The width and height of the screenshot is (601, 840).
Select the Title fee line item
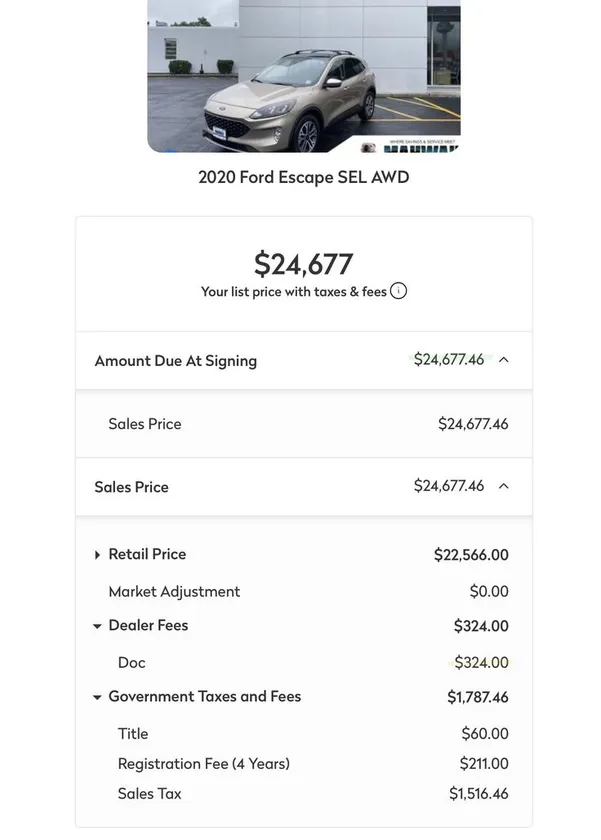coord(133,733)
